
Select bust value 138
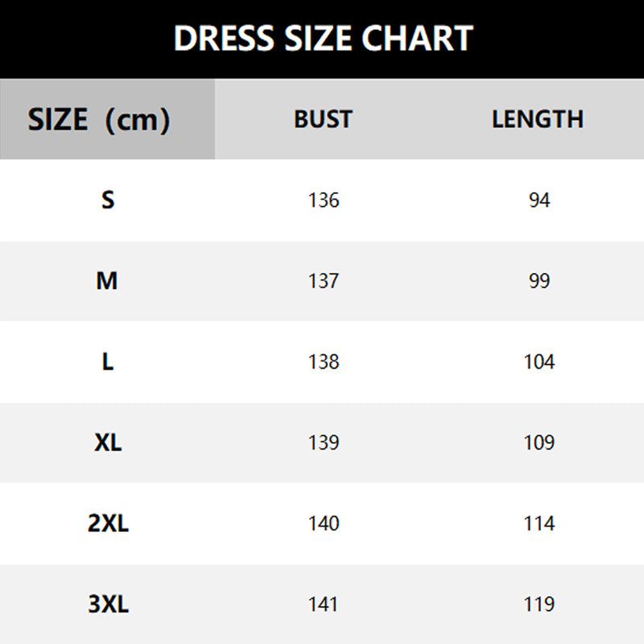click(x=324, y=362)
